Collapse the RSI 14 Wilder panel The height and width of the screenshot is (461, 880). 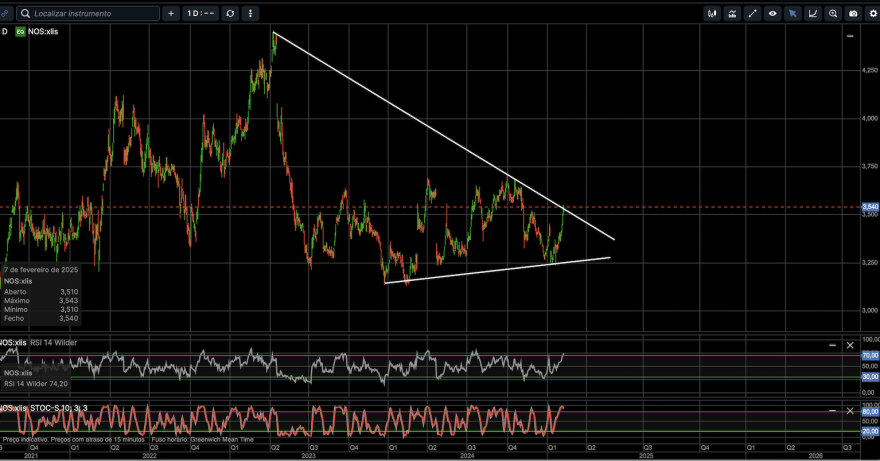pyautogui.click(x=832, y=345)
